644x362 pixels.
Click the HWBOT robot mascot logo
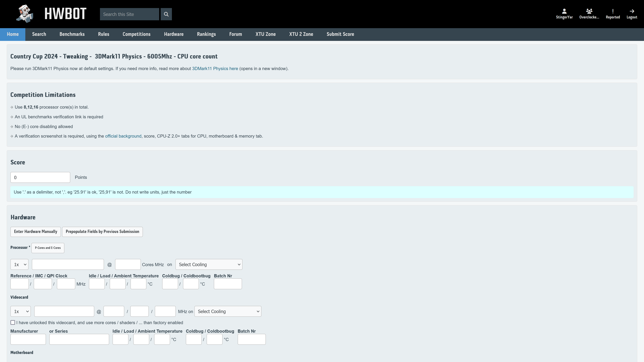coord(25,14)
